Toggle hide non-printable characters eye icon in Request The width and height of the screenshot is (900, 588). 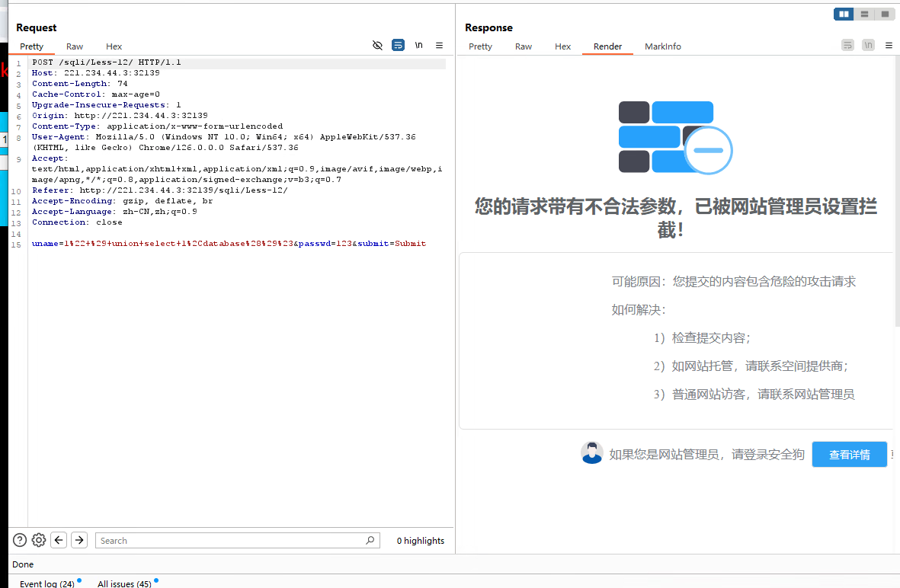pyautogui.click(x=377, y=46)
